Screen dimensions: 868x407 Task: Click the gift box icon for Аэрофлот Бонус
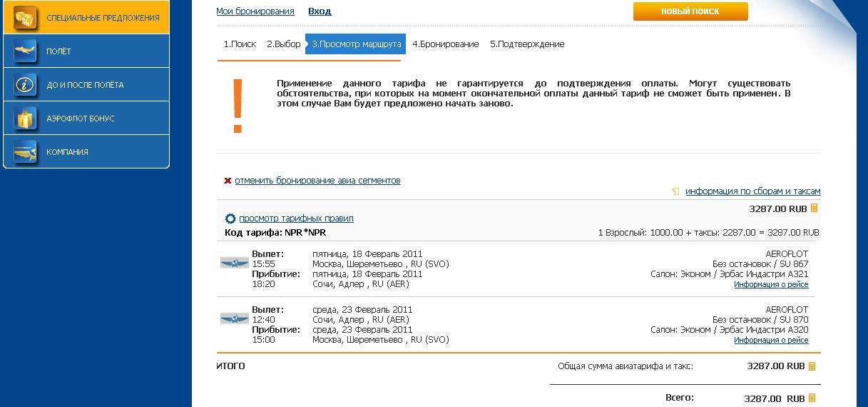(x=25, y=118)
